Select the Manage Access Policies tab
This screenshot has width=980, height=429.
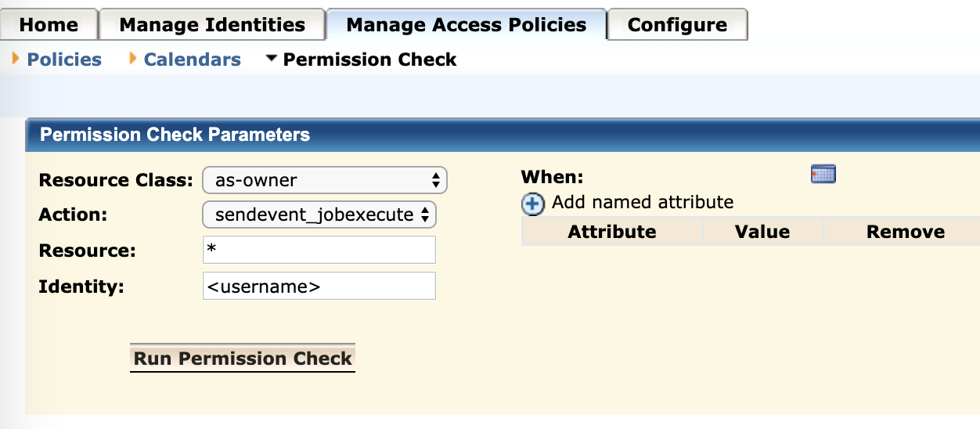coord(467,24)
